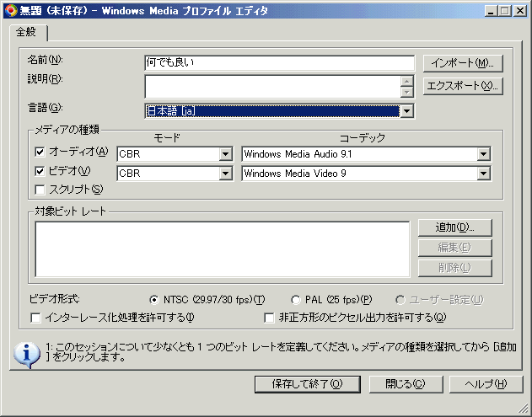This screenshot has width=532, height=417.
Task: Select the PAL (25 fps) radio button
Action: coord(295,300)
